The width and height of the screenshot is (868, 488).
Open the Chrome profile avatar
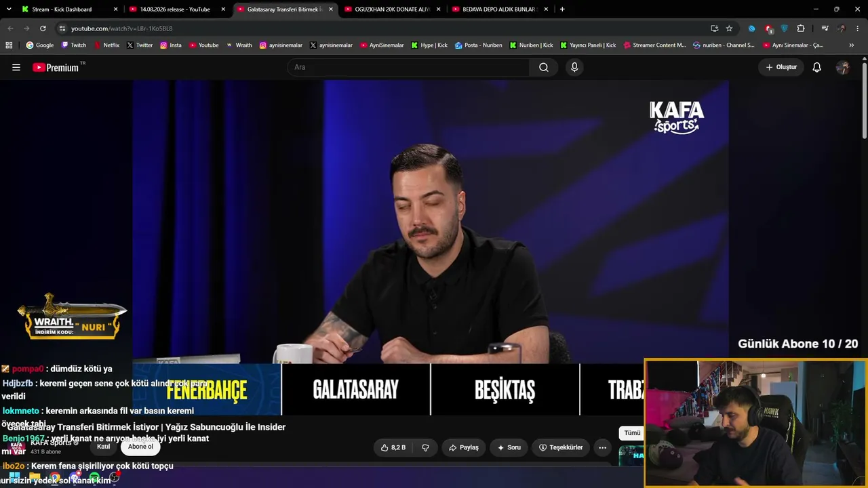842,28
